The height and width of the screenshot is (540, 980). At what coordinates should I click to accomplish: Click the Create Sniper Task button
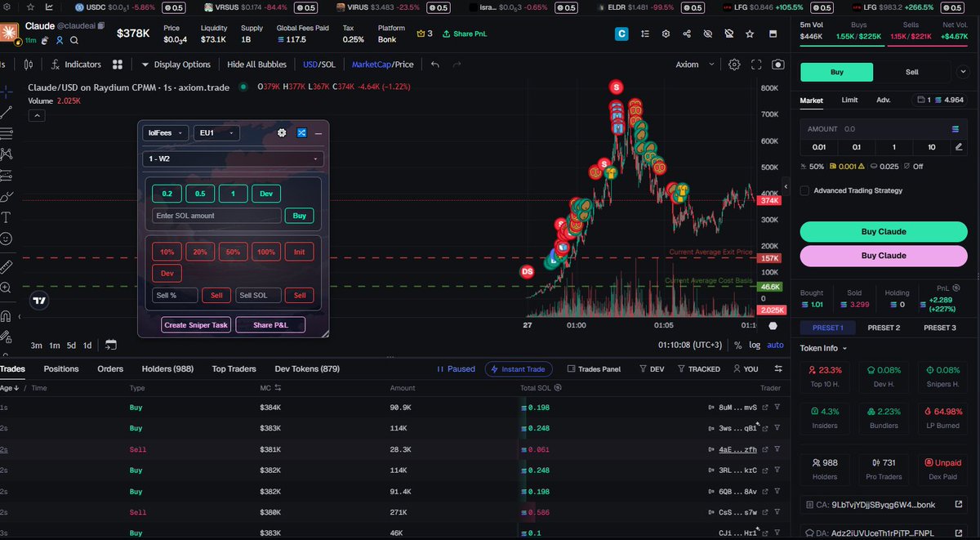pyautogui.click(x=196, y=325)
